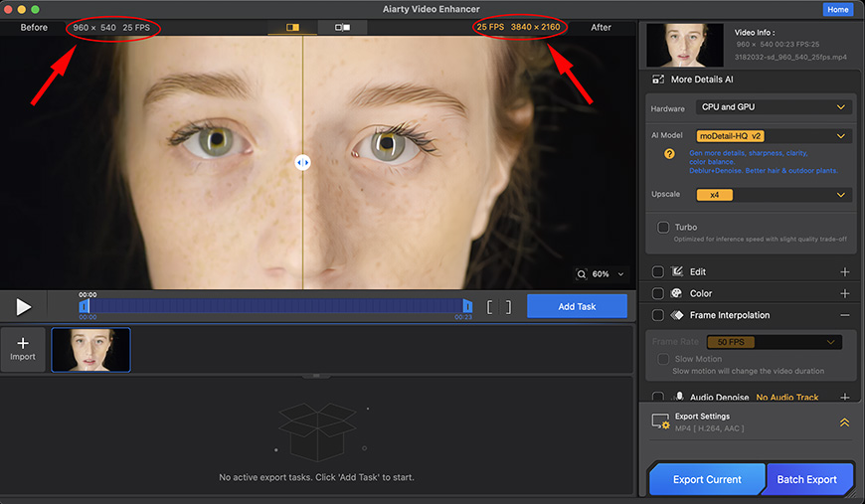The width and height of the screenshot is (865, 504).
Task: Click the blue timeline track
Action: click(x=275, y=306)
